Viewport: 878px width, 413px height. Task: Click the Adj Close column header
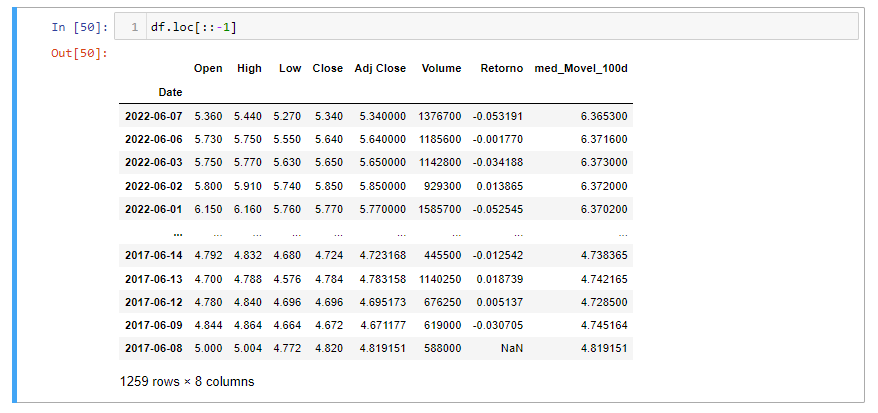click(x=380, y=68)
